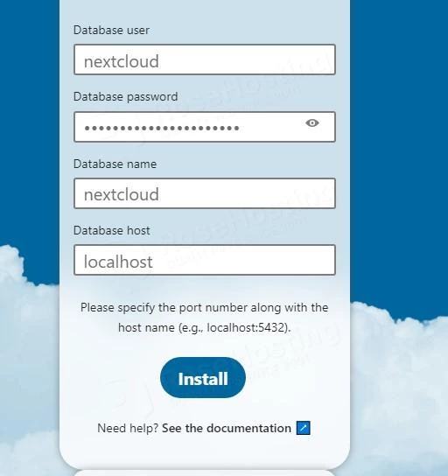Image resolution: width=448 pixels, height=476 pixels.
Task: Click the external link arrow icon
Action: (x=304, y=428)
